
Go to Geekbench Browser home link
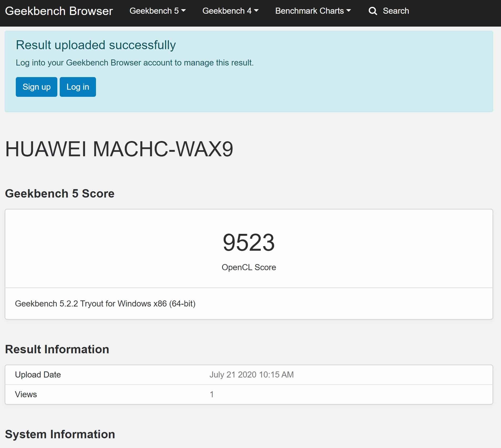(x=59, y=11)
